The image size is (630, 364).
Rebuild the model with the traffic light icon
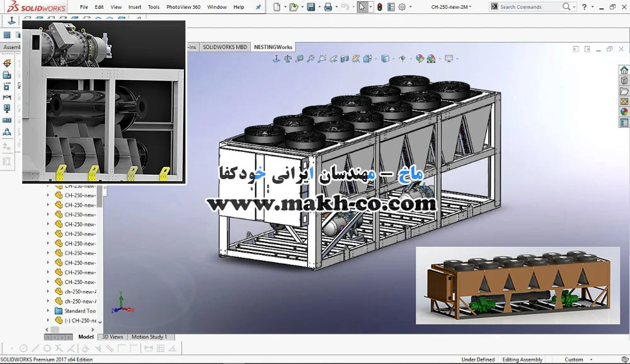(380, 7)
